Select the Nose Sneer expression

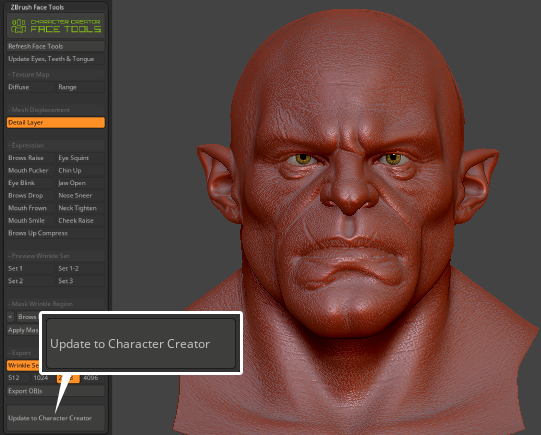click(x=80, y=196)
